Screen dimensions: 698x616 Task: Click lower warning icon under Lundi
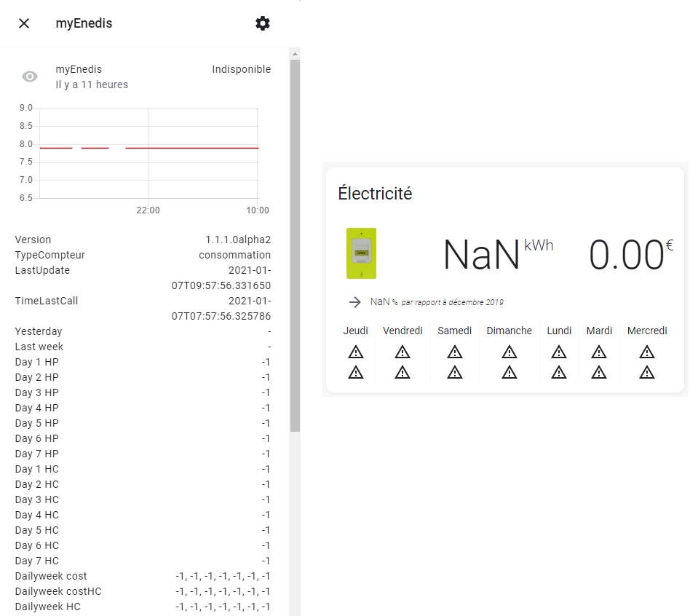coord(559,372)
